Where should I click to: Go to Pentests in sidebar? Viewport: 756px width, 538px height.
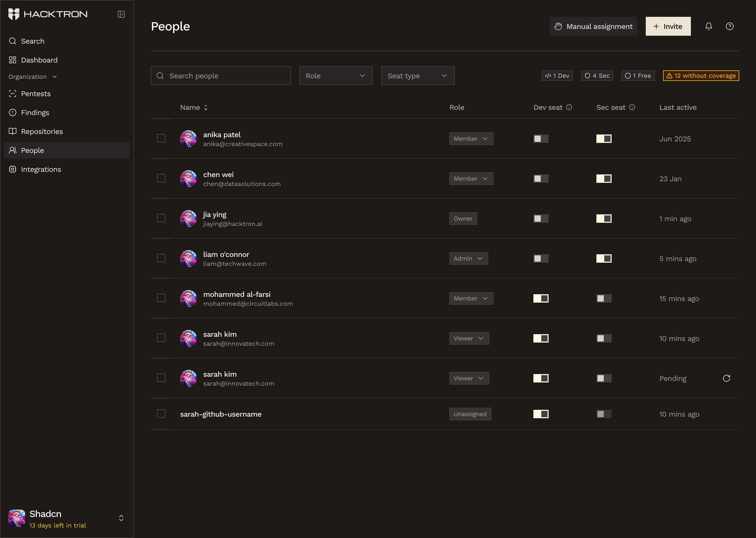(x=36, y=94)
